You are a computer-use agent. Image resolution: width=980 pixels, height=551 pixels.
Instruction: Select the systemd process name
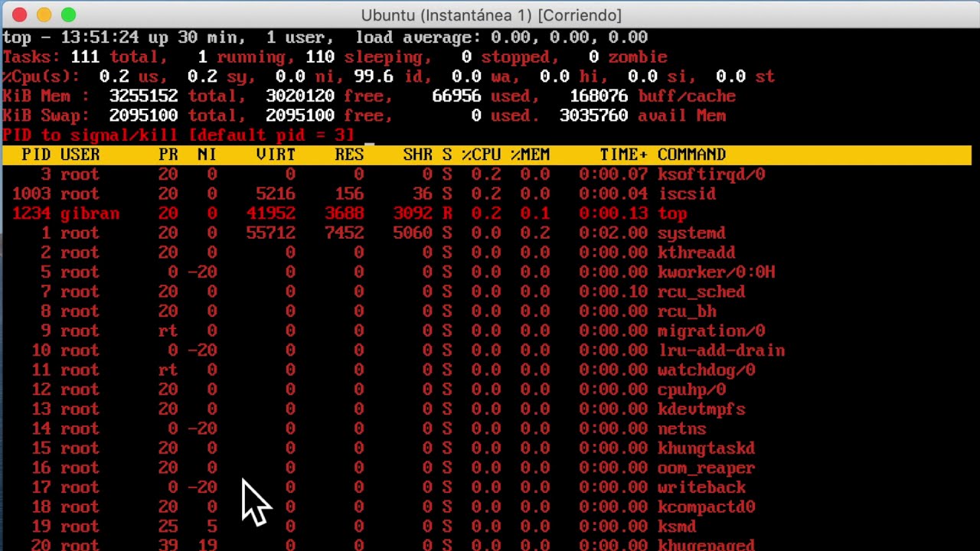691,233
